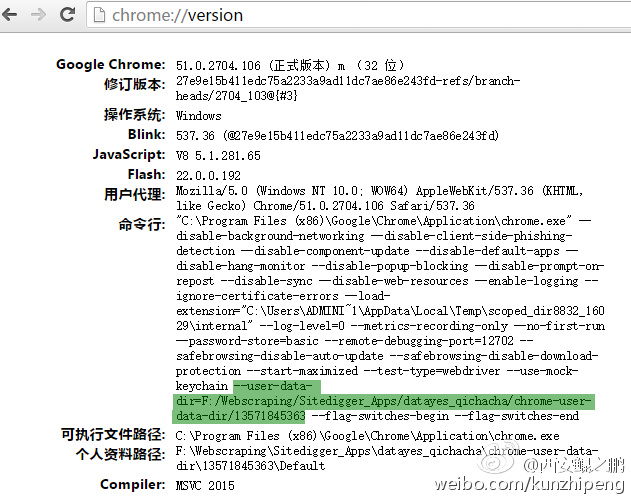Click the Blink value 537.36
Screen dimensions: 631x501
(x=195, y=136)
